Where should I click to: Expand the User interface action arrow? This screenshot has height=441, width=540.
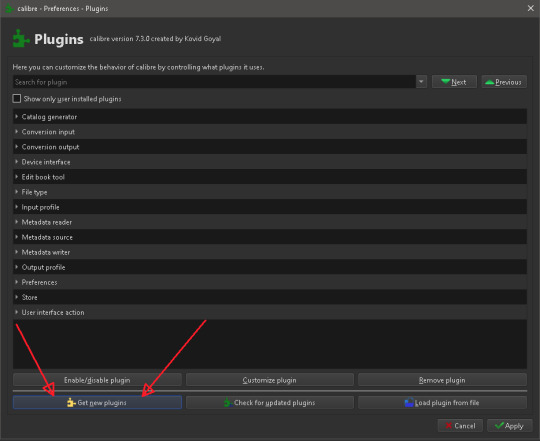(17, 312)
